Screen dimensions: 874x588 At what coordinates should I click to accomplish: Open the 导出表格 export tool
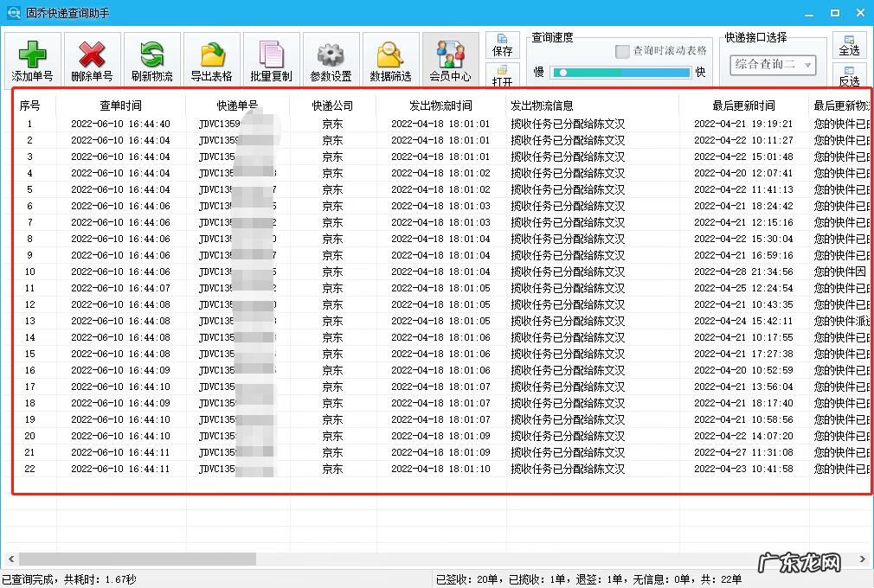pos(211,59)
